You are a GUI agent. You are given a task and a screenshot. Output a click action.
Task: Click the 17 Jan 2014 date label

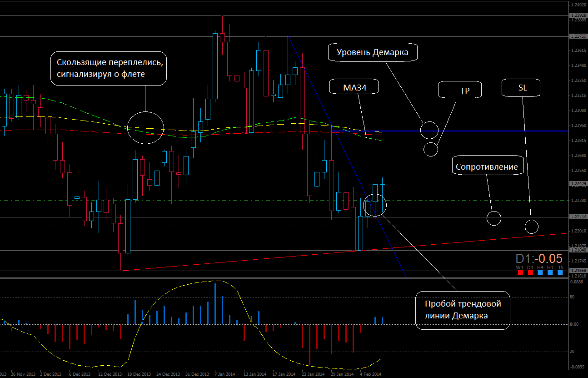(284, 374)
